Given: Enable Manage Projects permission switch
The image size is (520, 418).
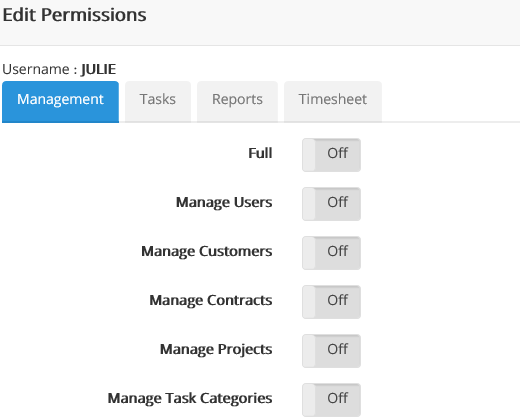Looking at the screenshot, I should click(331, 351).
